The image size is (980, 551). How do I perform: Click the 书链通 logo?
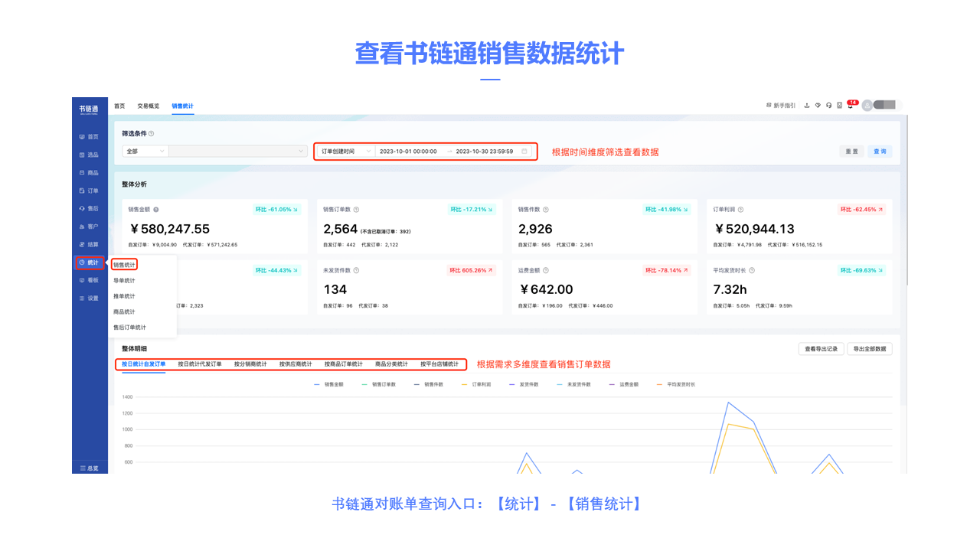(90, 109)
